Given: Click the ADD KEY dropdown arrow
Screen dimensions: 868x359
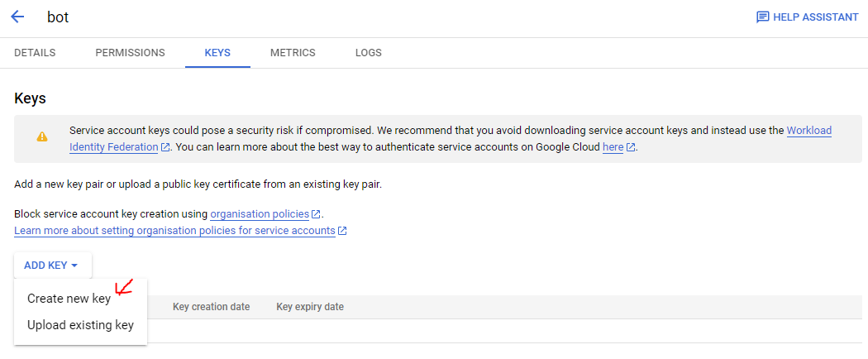Looking at the screenshot, I should click(x=74, y=266).
